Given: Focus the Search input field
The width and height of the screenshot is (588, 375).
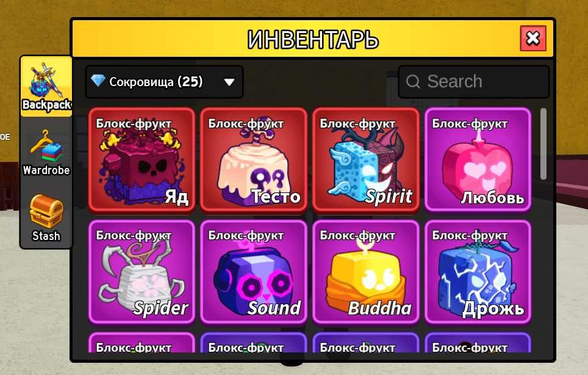Looking at the screenshot, I should pos(473,81).
